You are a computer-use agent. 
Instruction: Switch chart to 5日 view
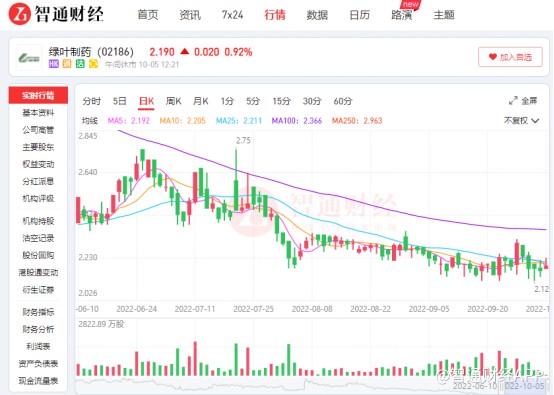[x=119, y=101]
